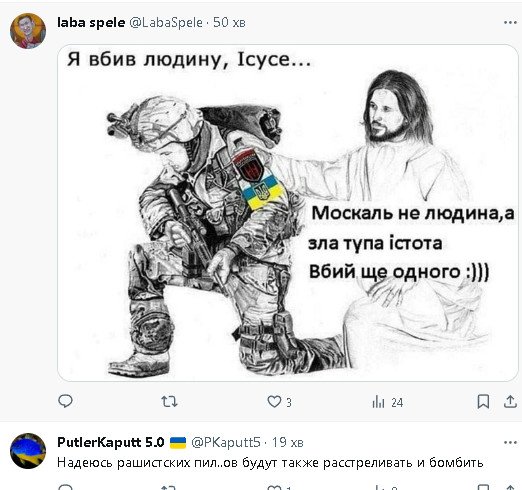Screen dimensions: 522x490
Task: Open the attached soldier drawing image
Action: point(288,213)
